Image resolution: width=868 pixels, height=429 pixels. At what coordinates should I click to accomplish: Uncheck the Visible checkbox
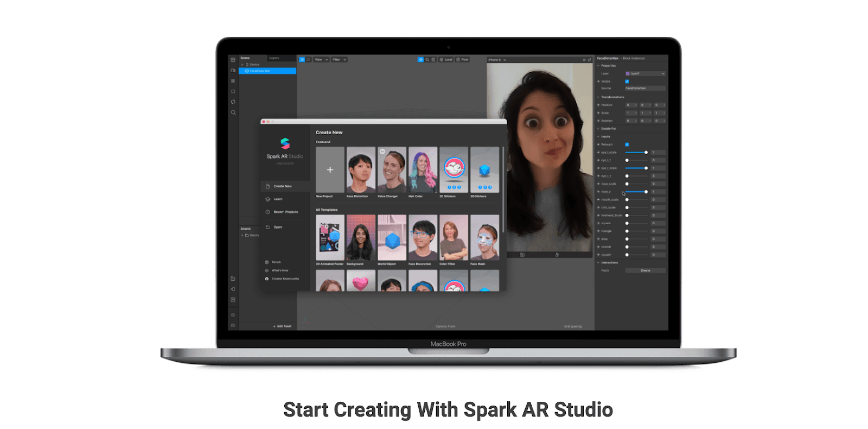pyautogui.click(x=627, y=81)
